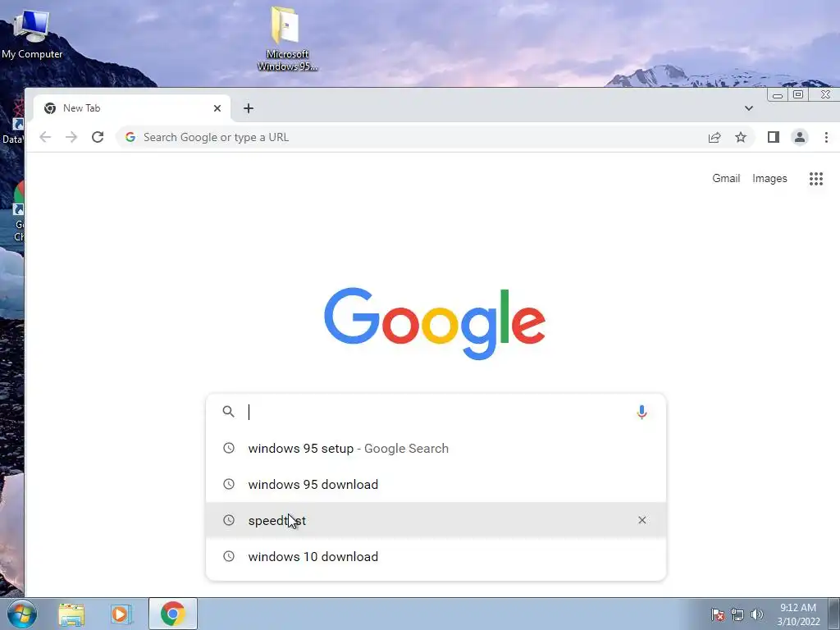The width and height of the screenshot is (840, 630).
Task: Click the Chrome forward arrow button
Action: tap(71, 137)
